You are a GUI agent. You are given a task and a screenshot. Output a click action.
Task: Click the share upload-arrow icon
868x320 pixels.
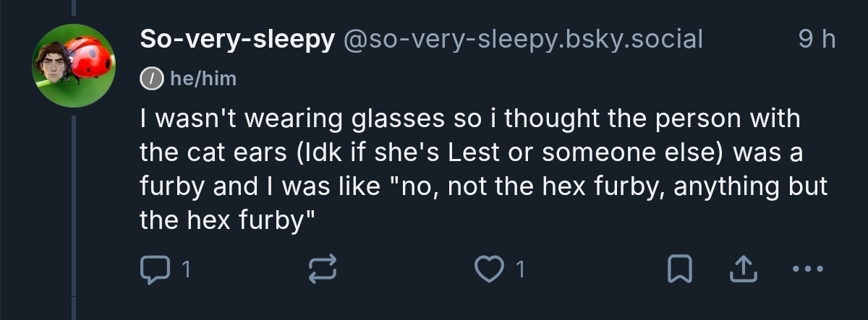[741, 269]
